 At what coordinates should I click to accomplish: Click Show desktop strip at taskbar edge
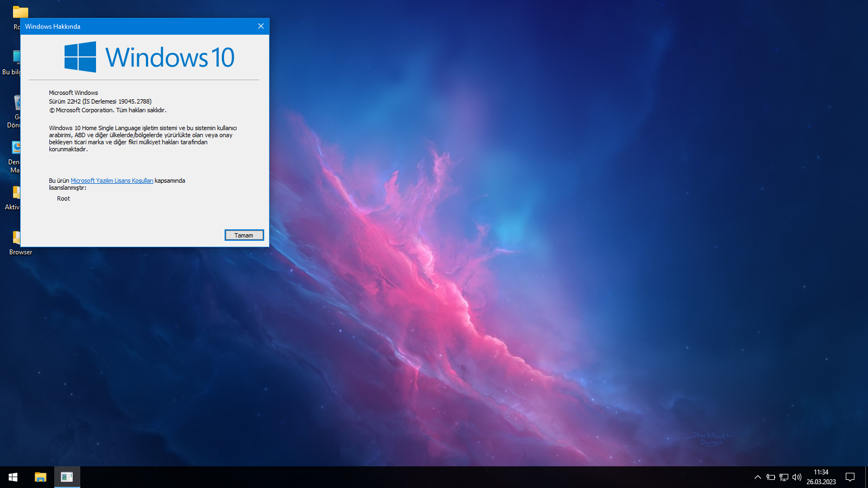point(866,477)
